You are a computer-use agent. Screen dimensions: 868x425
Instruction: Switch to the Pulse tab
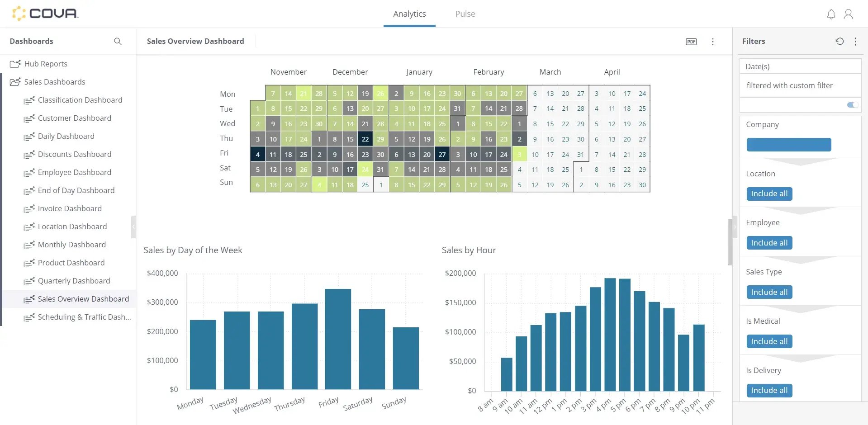tap(465, 14)
